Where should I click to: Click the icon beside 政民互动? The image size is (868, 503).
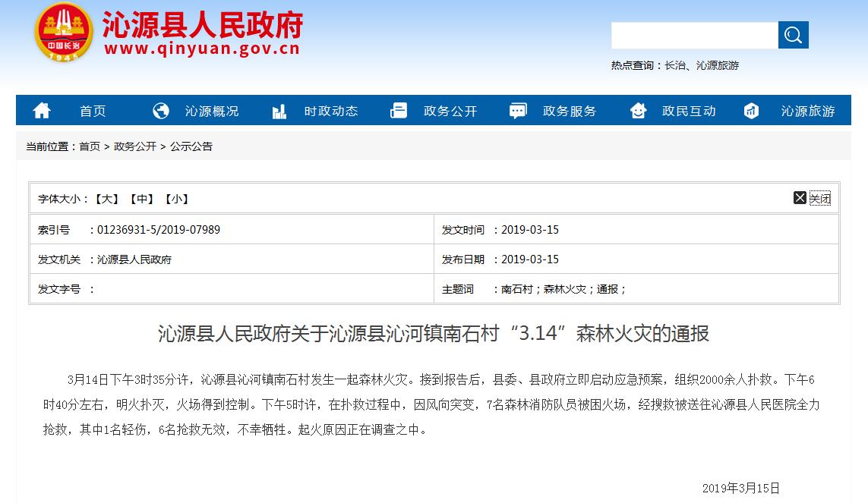point(638,111)
